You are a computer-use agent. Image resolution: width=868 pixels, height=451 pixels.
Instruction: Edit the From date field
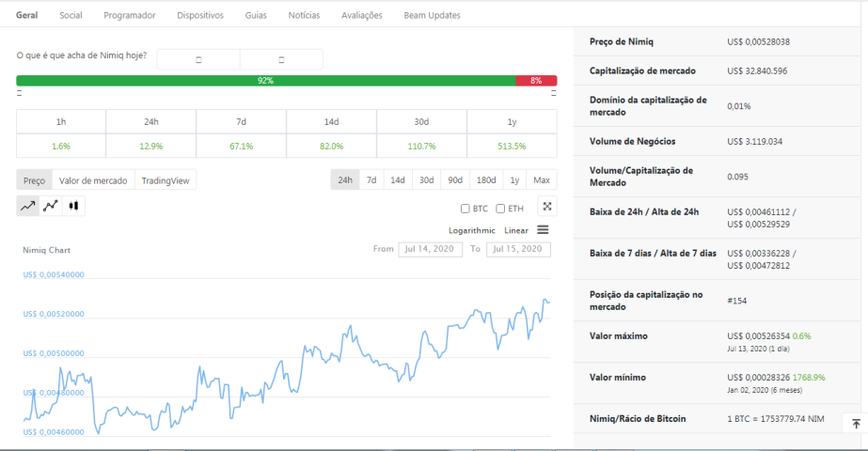[430, 249]
